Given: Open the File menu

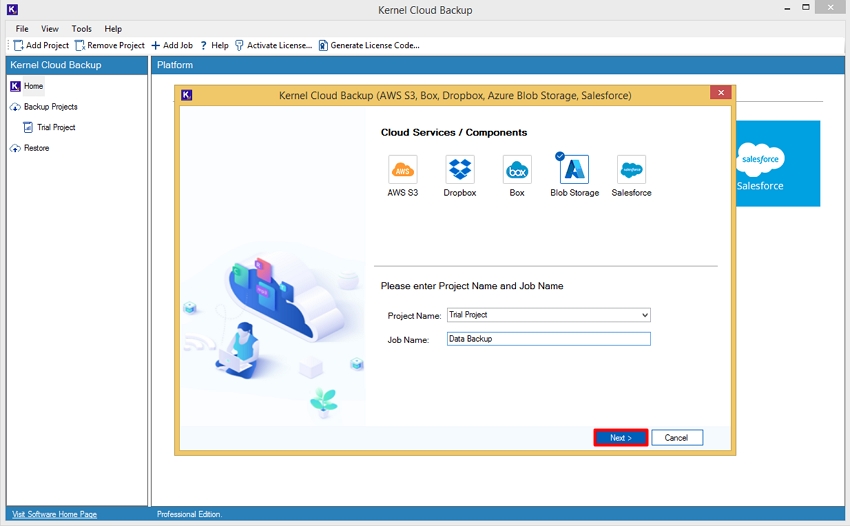Looking at the screenshot, I should (22, 29).
